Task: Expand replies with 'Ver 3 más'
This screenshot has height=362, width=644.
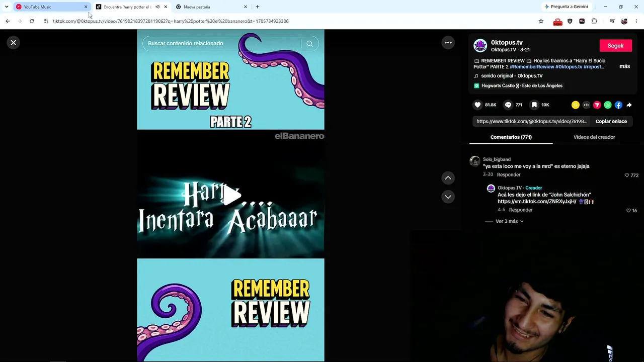Action: point(510,221)
